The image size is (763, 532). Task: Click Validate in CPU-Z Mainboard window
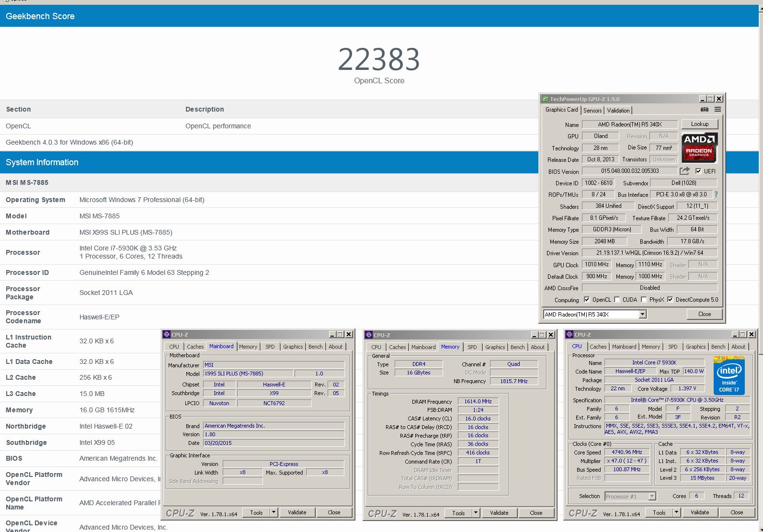[x=297, y=512]
